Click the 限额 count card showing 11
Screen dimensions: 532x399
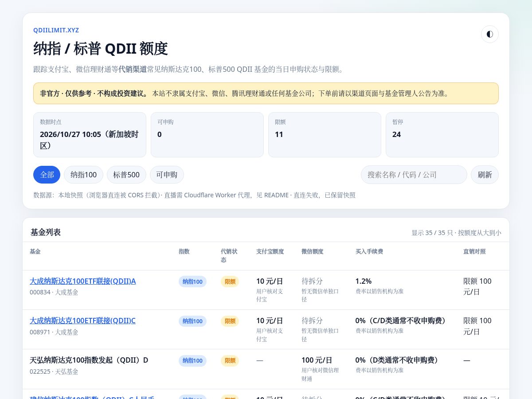pos(325,135)
